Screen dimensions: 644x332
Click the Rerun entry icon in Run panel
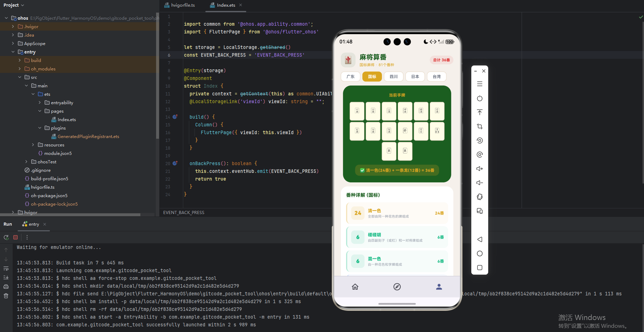(x=6, y=237)
